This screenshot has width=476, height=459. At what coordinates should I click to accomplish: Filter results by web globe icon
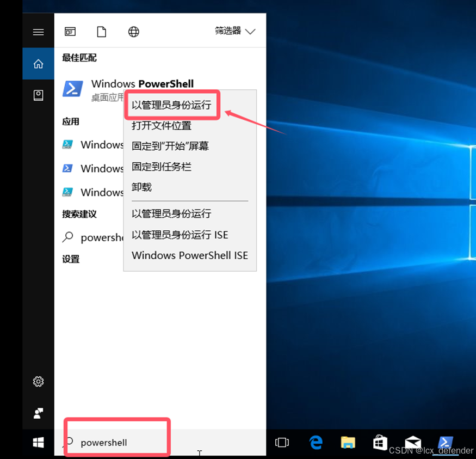click(x=134, y=32)
